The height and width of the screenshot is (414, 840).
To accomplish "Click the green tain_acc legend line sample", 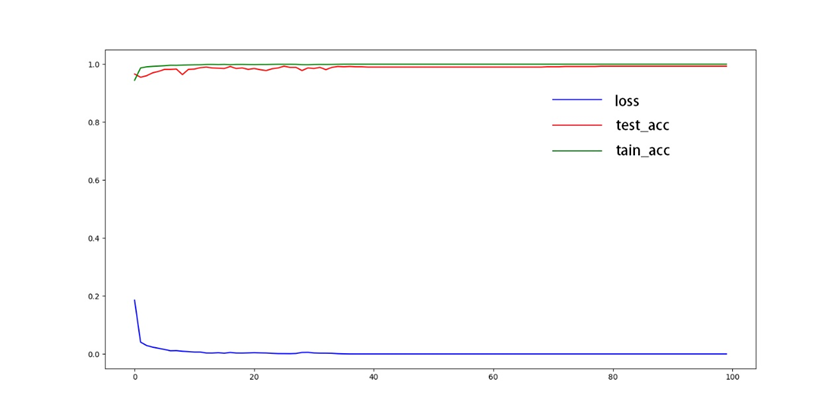I will tap(577, 151).
